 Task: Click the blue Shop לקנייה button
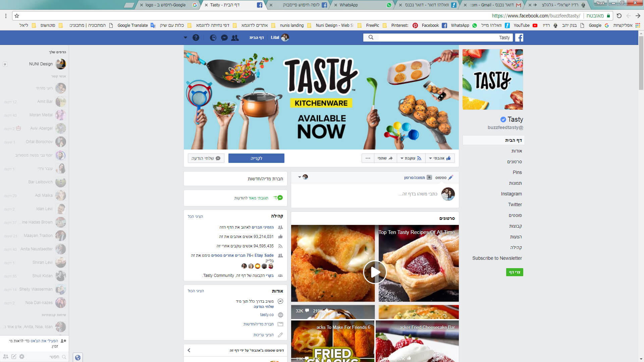(x=256, y=158)
